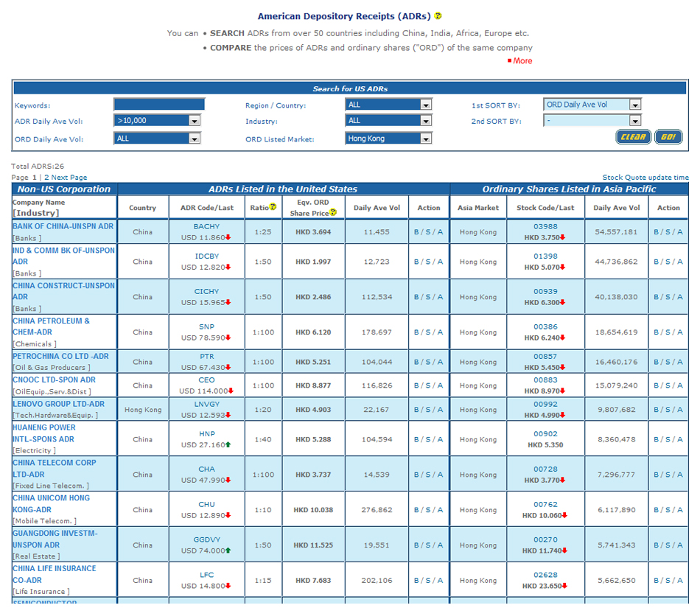Click equivalent price HKD 3.694
The image size is (700, 608).
[313, 231]
